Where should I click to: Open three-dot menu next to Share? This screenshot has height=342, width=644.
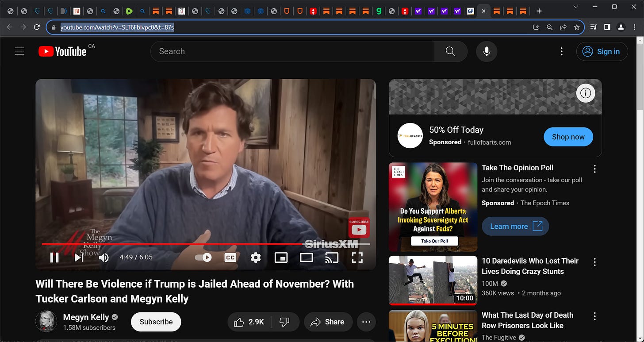tap(366, 322)
